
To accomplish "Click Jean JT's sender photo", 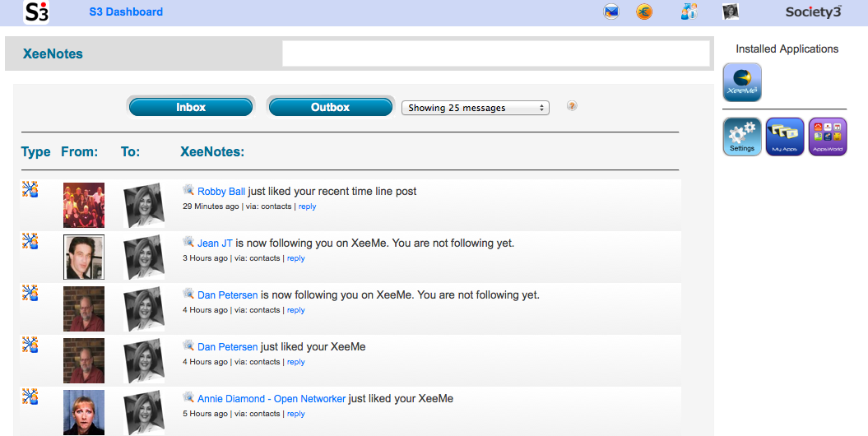I will tap(84, 257).
